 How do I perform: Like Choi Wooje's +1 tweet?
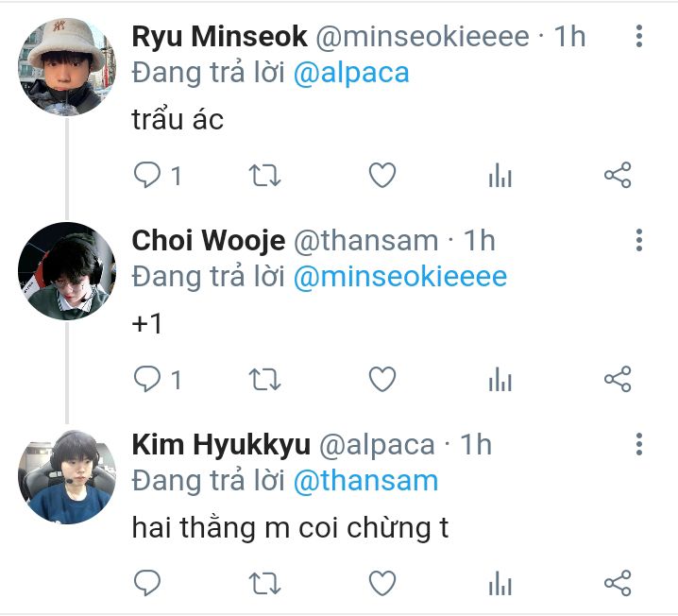click(381, 379)
